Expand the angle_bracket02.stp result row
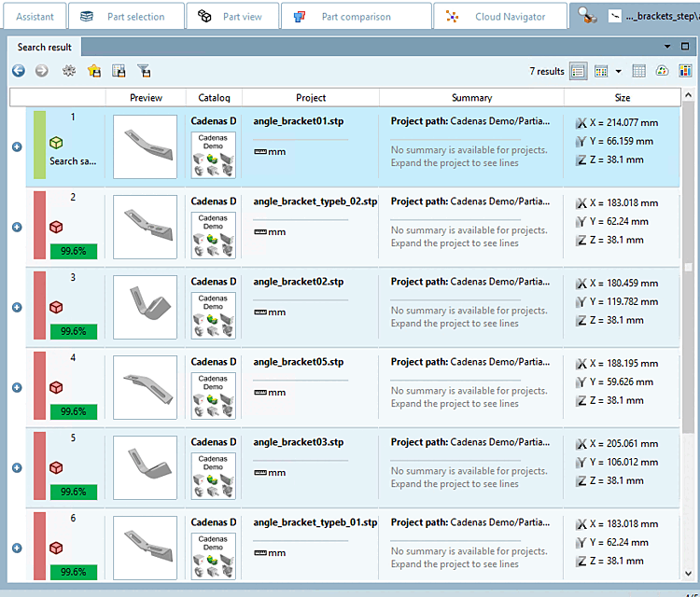The width and height of the screenshot is (700, 597). pyautogui.click(x=17, y=307)
